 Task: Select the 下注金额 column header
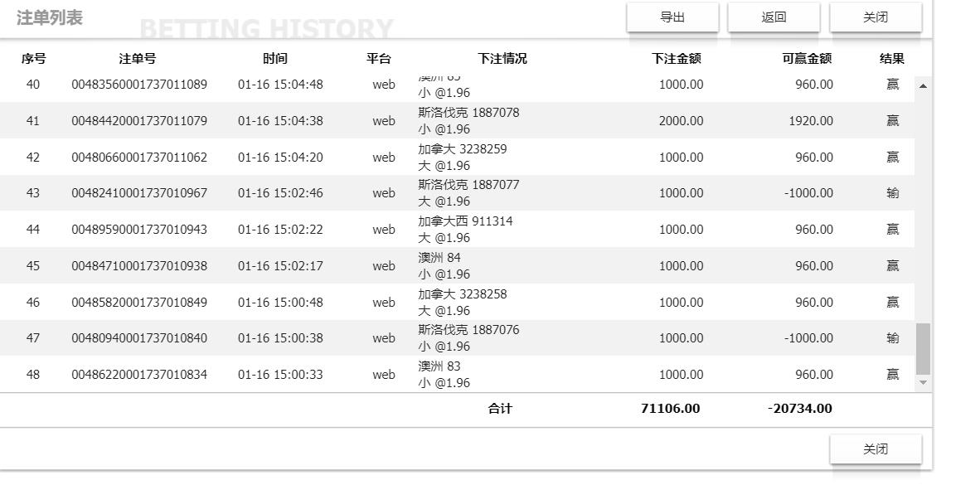click(676, 59)
